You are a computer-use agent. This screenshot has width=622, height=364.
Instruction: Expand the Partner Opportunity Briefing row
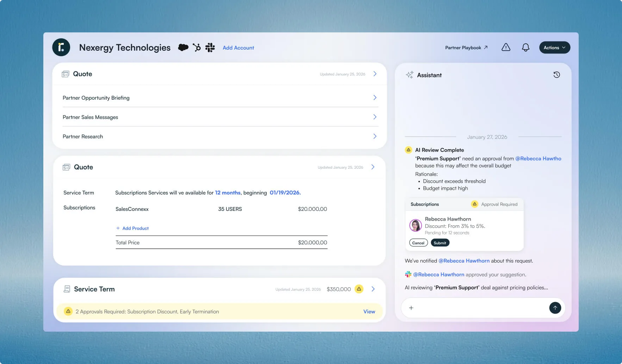click(220, 98)
